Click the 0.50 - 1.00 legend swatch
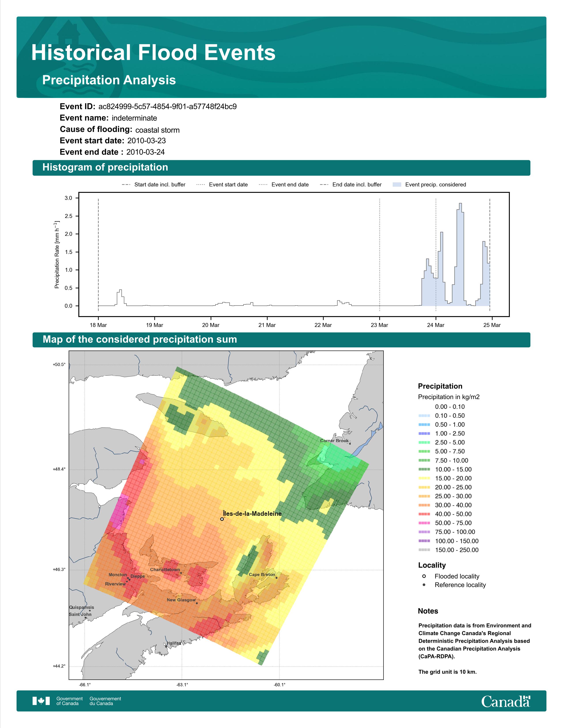This screenshot has width=563, height=728. 424,425
